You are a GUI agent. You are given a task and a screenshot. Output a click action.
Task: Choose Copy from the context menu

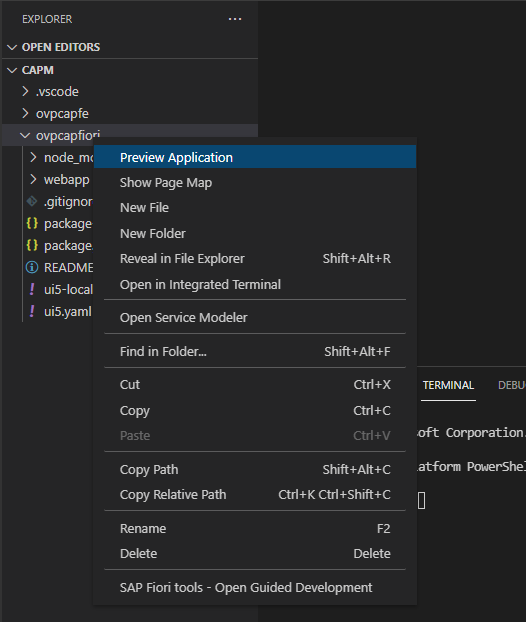click(x=255, y=410)
